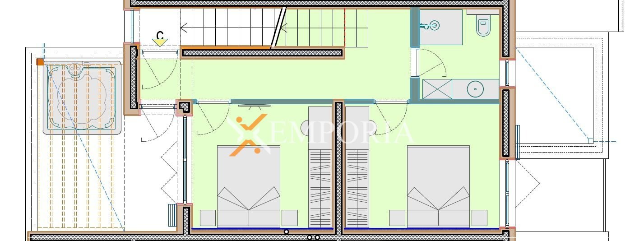Select the letter C section label
Image resolution: width=644 pixels, height=241 pixels.
pyautogui.click(x=160, y=35)
